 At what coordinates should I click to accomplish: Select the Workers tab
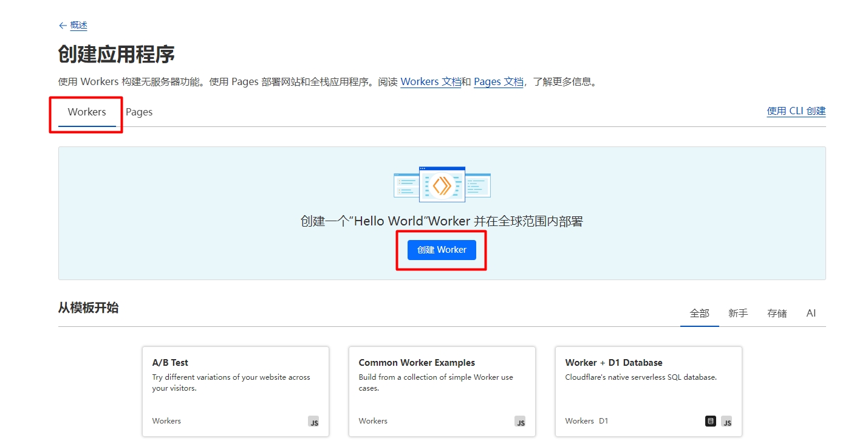click(x=87, y=112)
